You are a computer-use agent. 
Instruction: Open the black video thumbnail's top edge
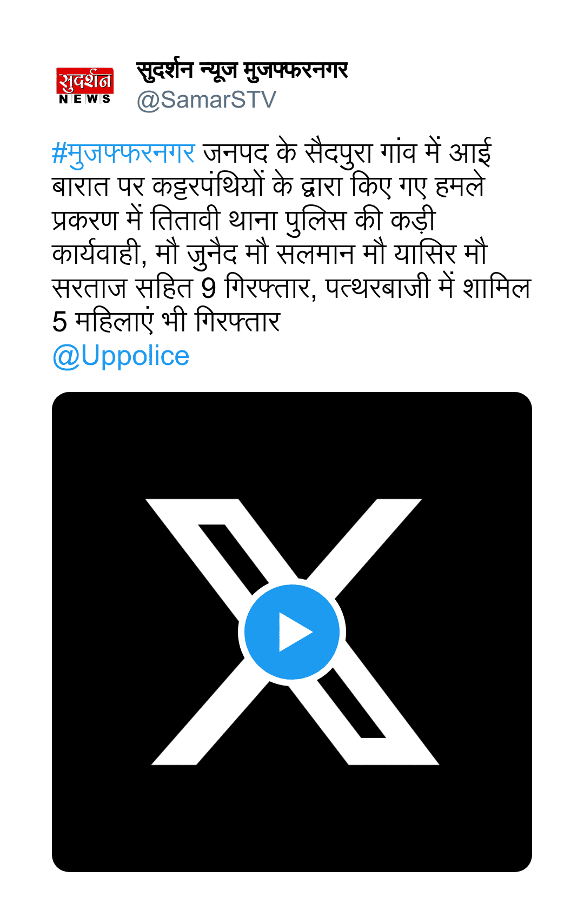(x=292, y=395)
